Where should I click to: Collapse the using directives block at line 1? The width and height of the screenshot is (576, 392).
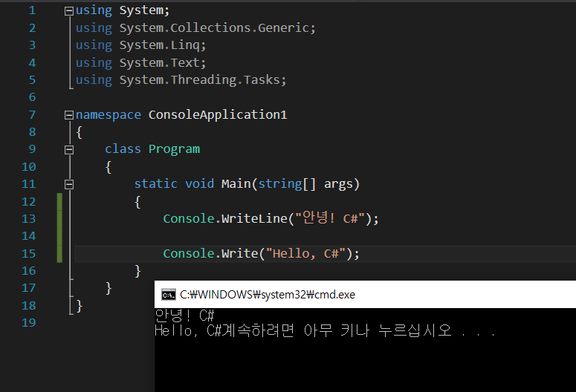point(69,11)
